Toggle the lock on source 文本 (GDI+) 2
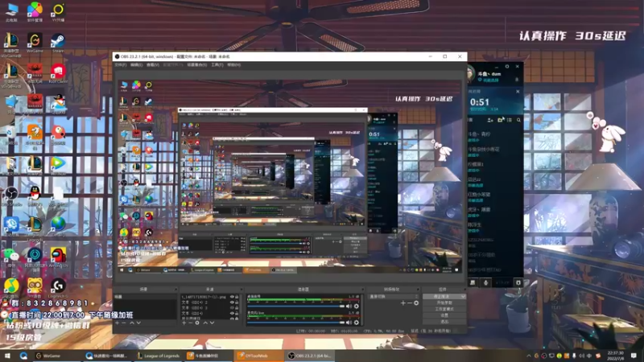Screen dimensions: 644x362 [x=237, y=302]
